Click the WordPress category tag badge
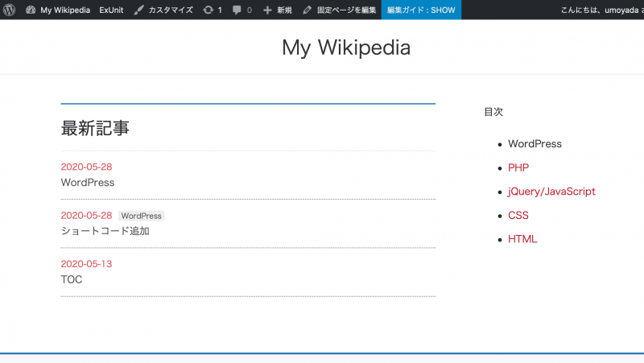The image size is (644, 363). (142, 216)
